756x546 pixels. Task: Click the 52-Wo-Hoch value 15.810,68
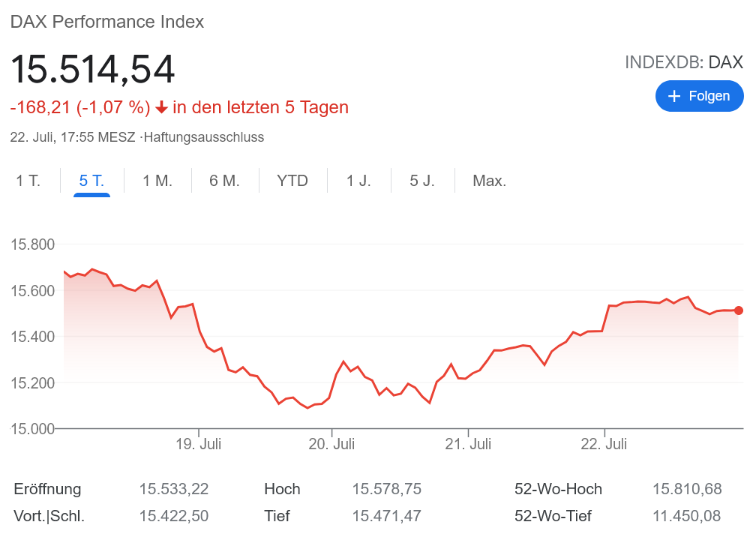[x=687, y=489]
